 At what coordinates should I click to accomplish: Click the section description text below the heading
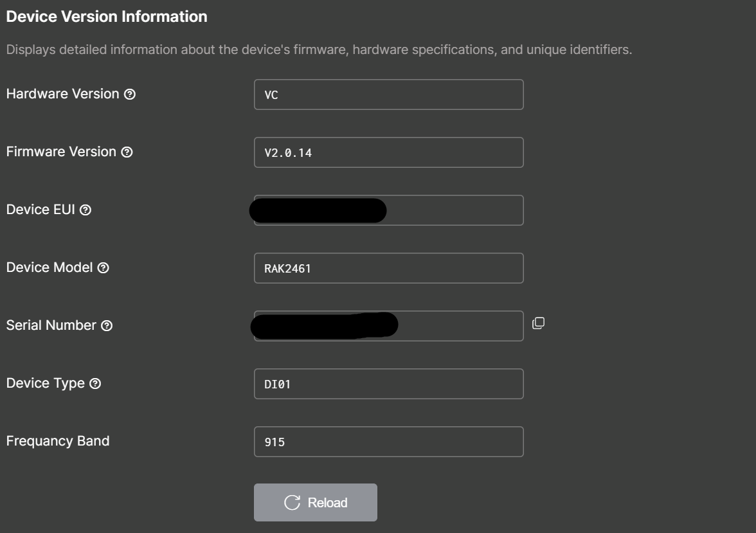(319, 50)
